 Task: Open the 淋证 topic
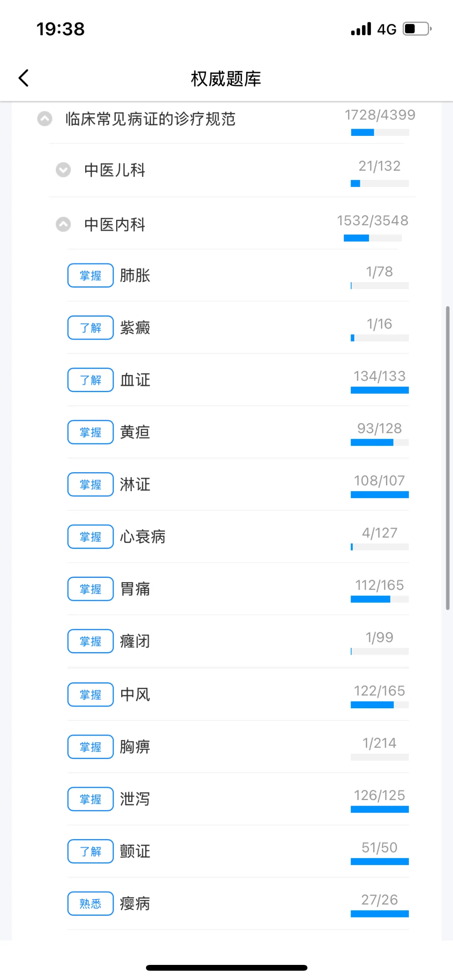[238, 484]
